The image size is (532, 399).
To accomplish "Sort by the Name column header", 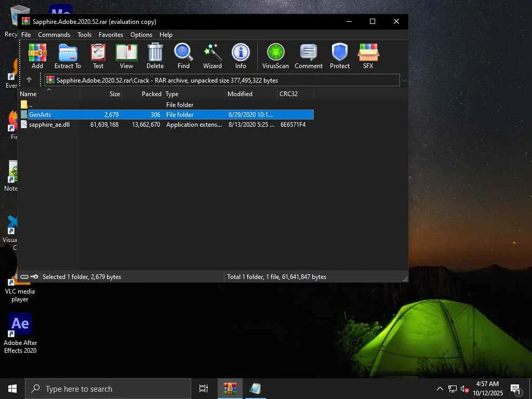I will 49,94.
